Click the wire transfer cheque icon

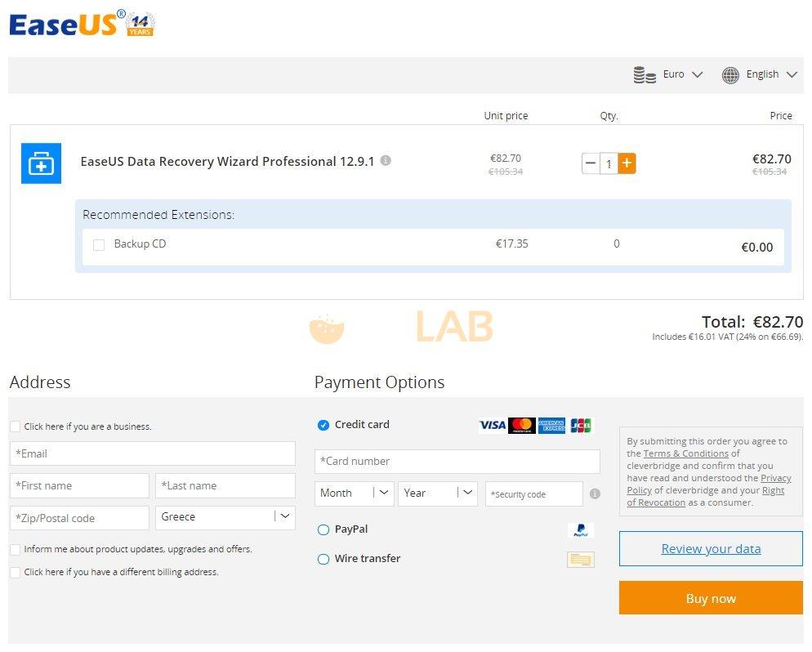[581, 560]
